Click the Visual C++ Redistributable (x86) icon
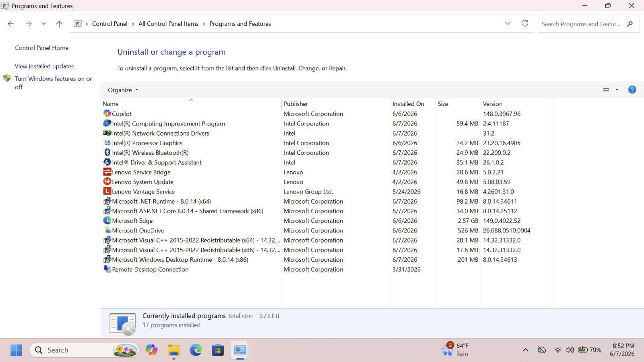 (x=107, y=250)
